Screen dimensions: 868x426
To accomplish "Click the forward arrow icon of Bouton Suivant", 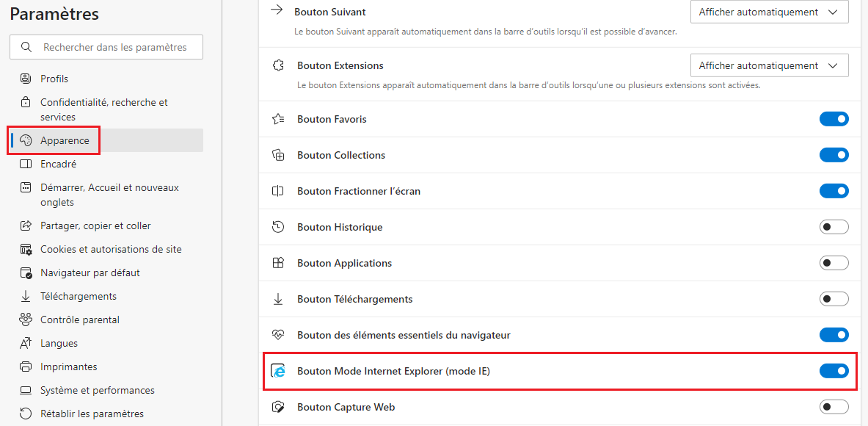I will [x=277, y=11].
